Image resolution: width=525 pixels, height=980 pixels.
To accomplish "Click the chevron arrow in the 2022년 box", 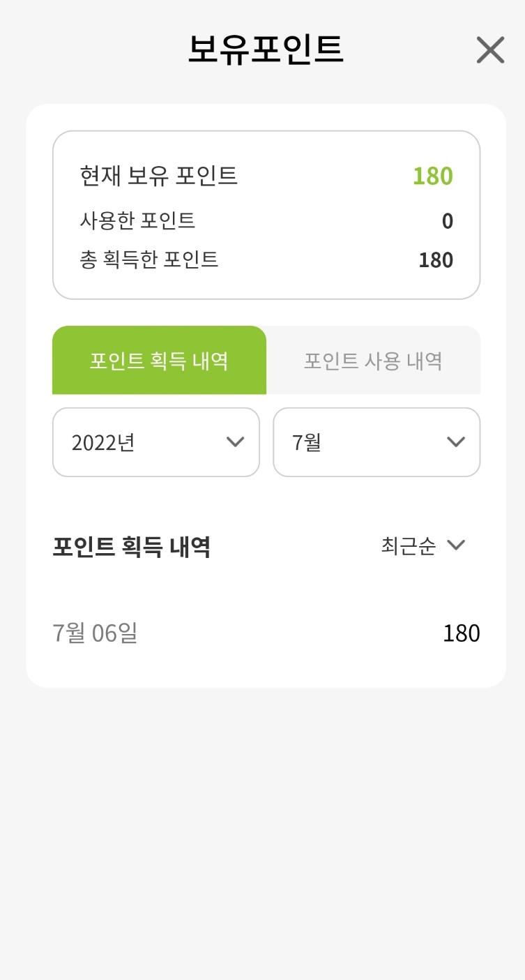I will (x=236, y=442).
